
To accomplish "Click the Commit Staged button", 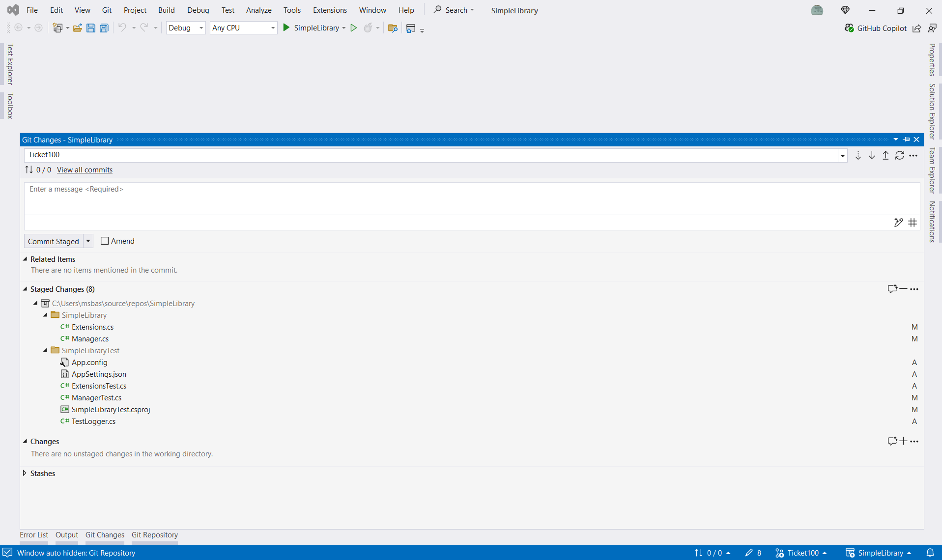I will [x=54, y=241].
